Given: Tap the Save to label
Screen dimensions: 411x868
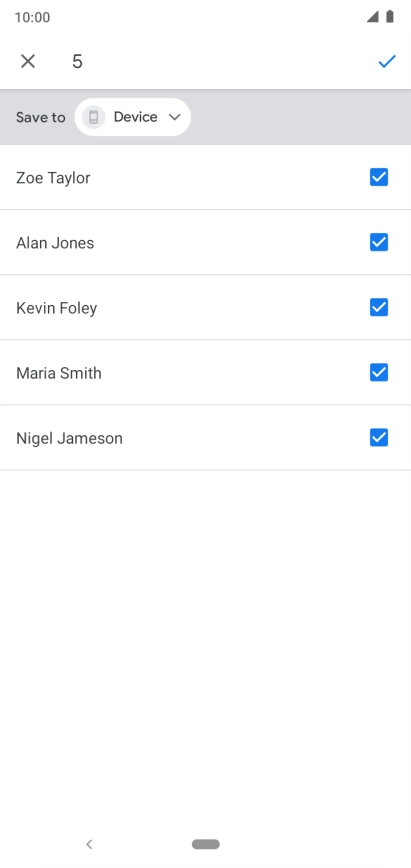Looking at the screenshot, I should click(40, 117).
